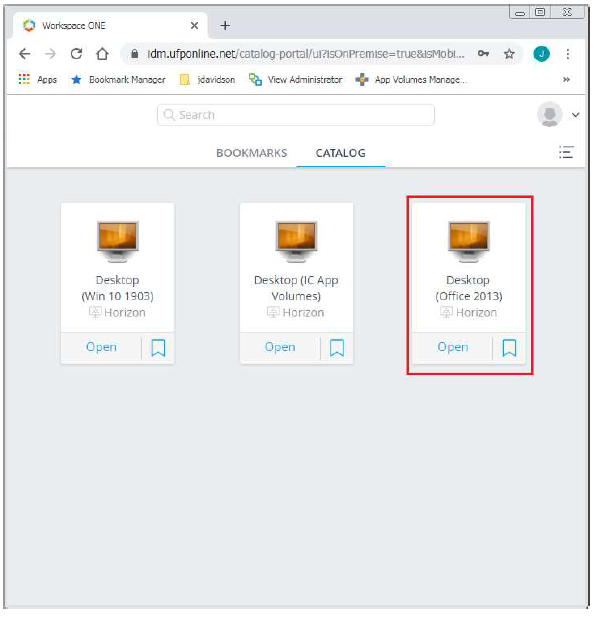Image resolution: width=609 pixels, height=628 pixels.
Task: Reload the page with refresh icon
Action: [x=76, y=54]
